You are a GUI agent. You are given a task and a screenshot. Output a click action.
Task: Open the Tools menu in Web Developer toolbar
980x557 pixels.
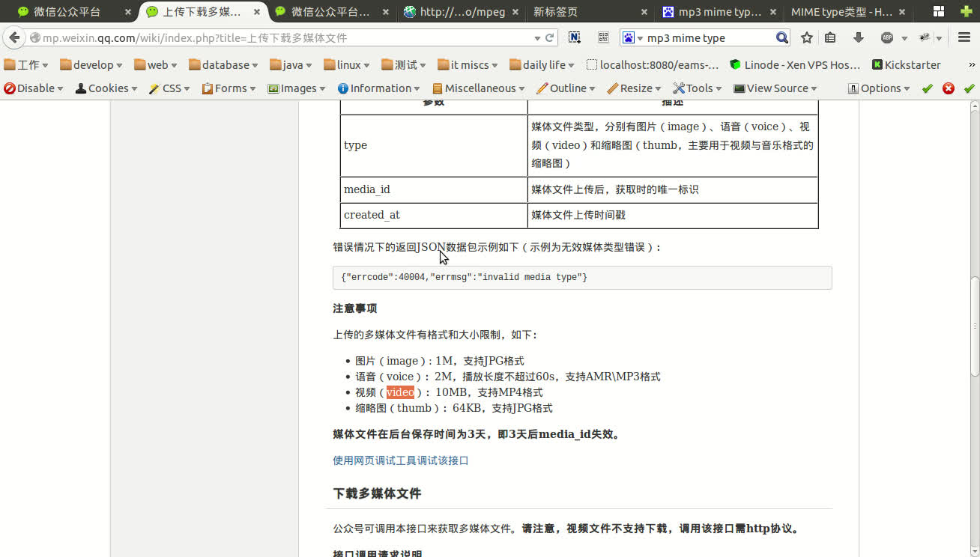point(697,88)
